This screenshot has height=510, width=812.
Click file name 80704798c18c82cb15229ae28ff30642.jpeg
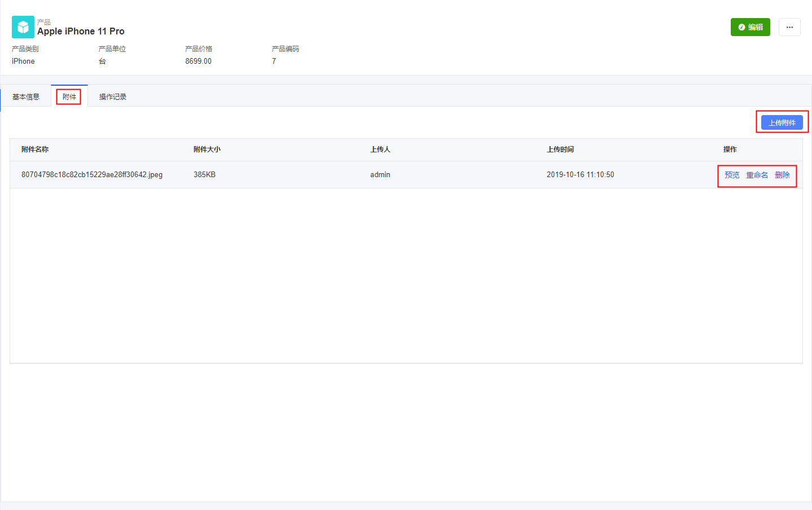(x=92, y=175)
